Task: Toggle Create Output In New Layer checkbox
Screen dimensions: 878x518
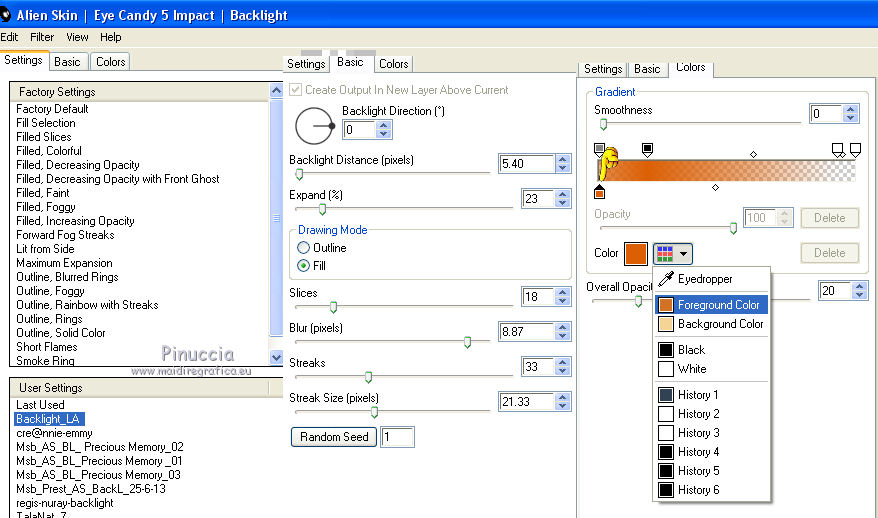Action: click(x=295, y=90)
